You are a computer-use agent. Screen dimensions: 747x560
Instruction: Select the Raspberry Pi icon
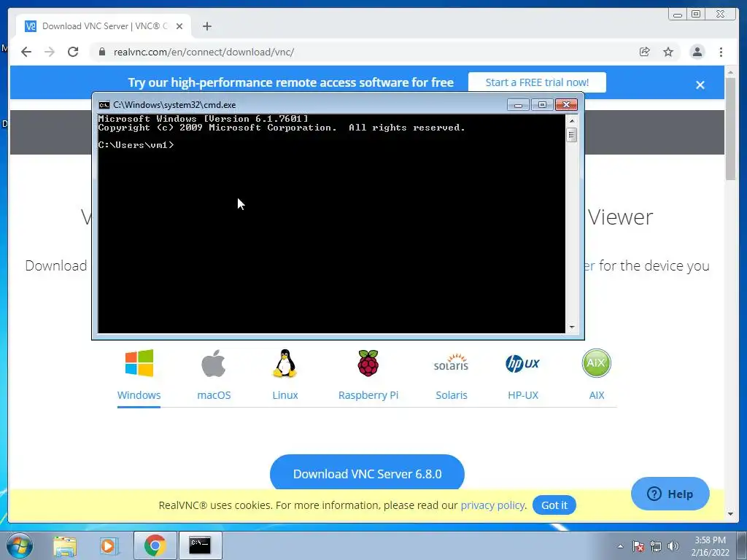click(368, 363)
